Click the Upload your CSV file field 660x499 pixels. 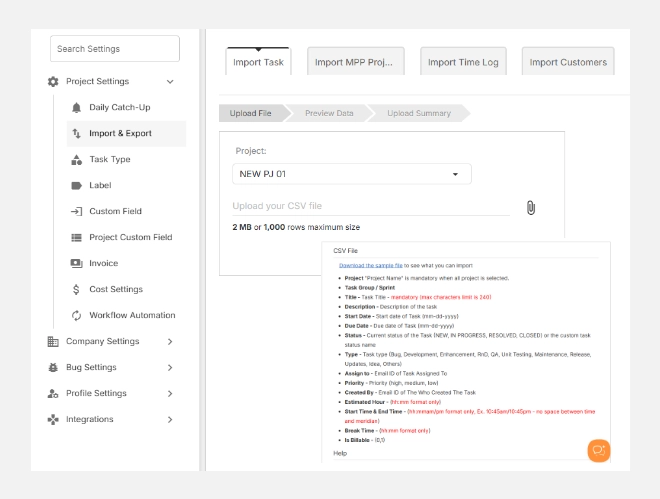[x=370, y=206]
